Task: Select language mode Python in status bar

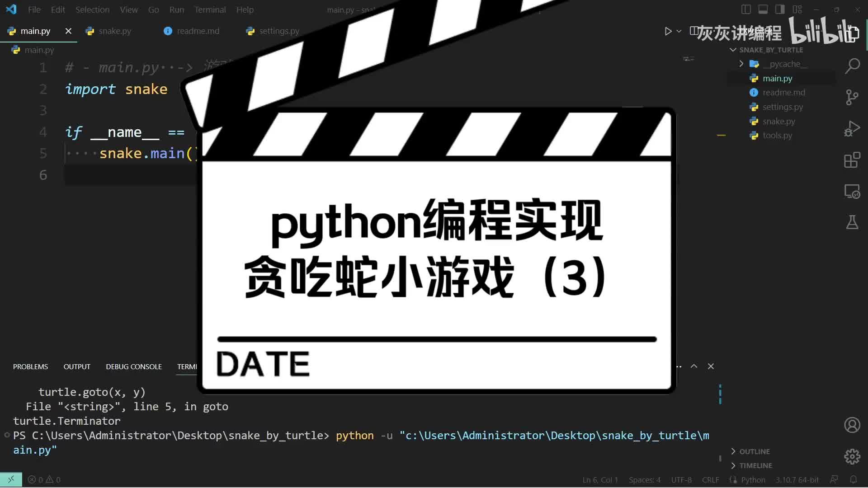Action: tap(753, 480)
